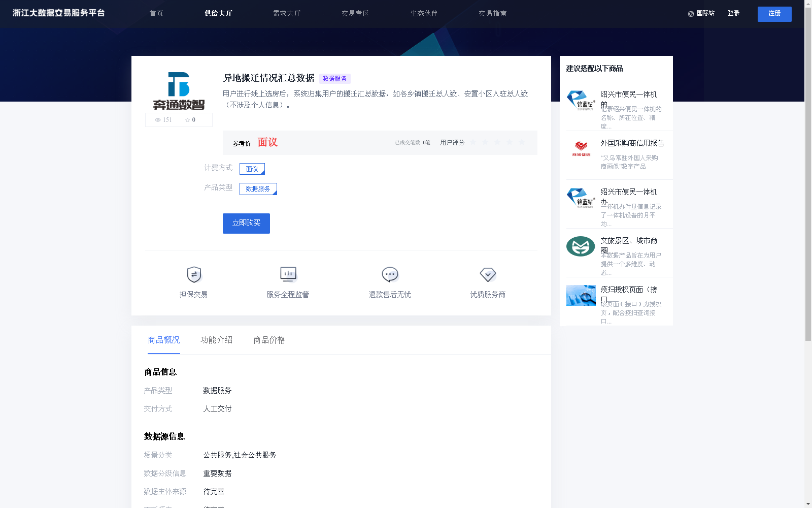Switch to the 功能介绍 tab

coord(216,340)
